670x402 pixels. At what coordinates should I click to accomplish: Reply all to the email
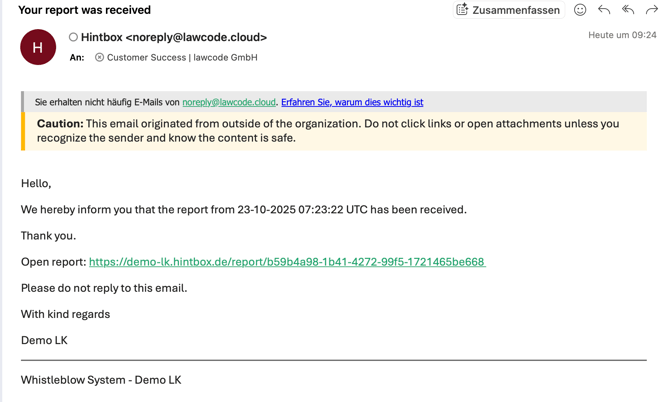tap(628, 10)
